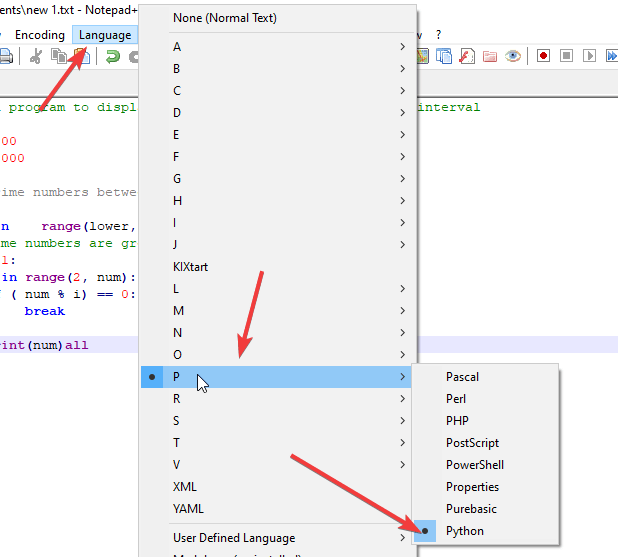Click the Cut scissors icon

pos(36,56)
